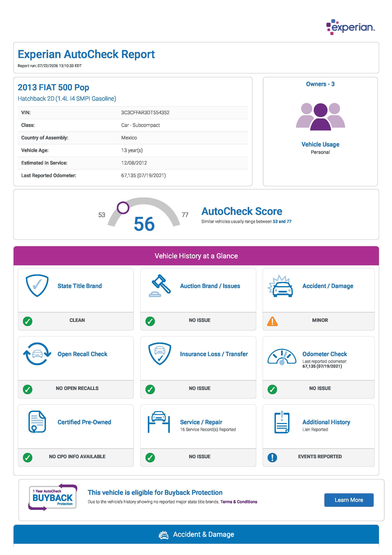
Task: Click the orange MINOR warning triangle
Action: pyautogui.click(x=272, y=321)
